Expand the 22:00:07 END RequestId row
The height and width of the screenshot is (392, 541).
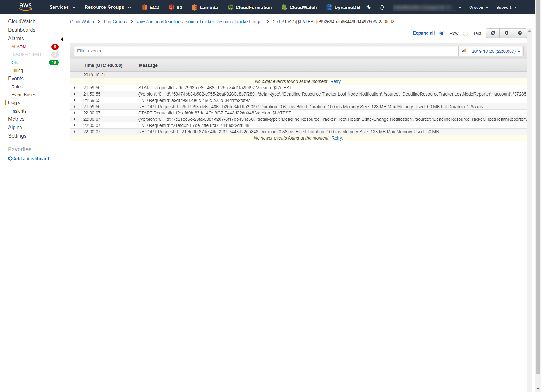coord(75,125)
